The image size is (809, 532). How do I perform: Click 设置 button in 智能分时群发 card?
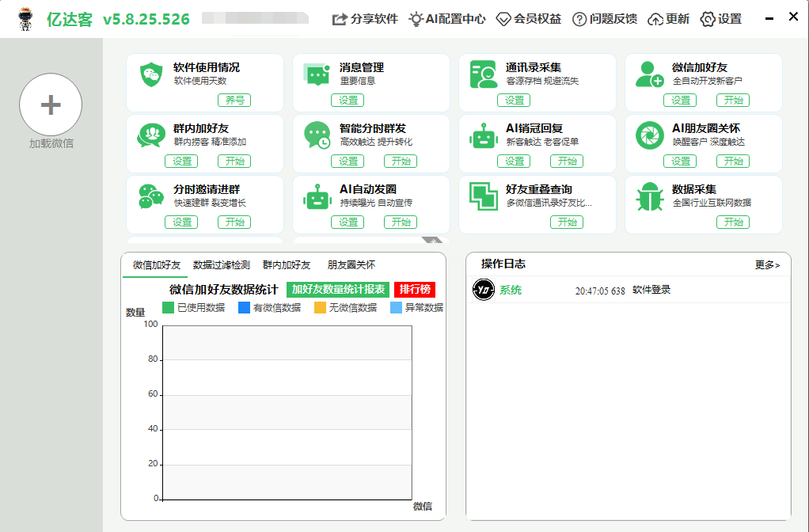[348, 161]
